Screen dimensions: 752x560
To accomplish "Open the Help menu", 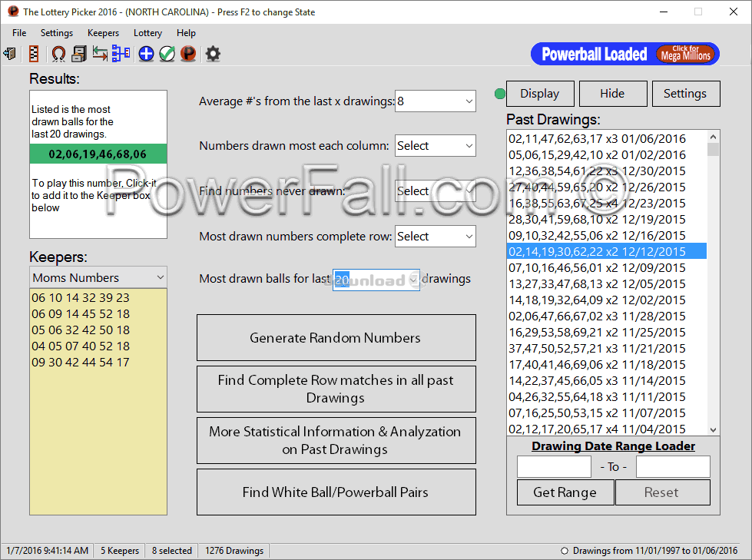I will click(x=186, y=32).
